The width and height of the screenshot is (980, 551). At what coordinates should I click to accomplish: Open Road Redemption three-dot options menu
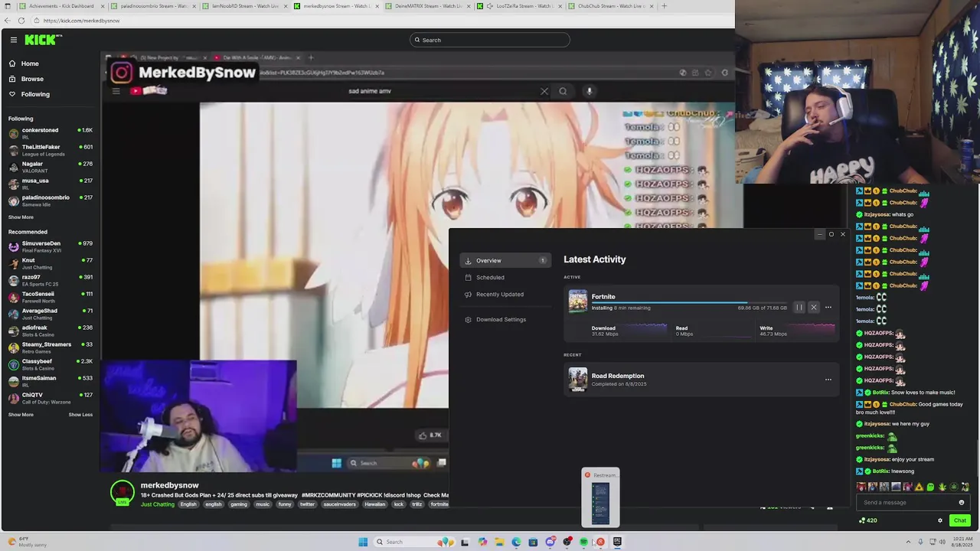click(828, 380)
